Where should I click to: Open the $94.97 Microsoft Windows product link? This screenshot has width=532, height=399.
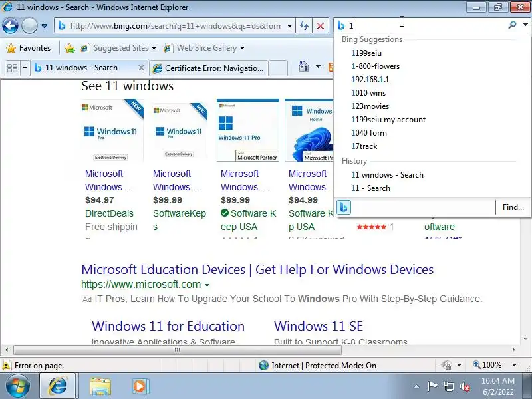(109, 180)
